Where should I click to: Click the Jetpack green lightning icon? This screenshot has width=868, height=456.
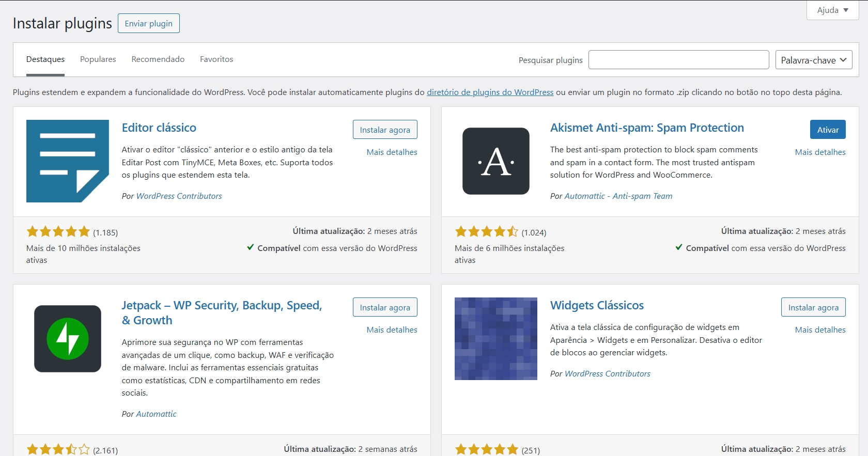[68, 339]
